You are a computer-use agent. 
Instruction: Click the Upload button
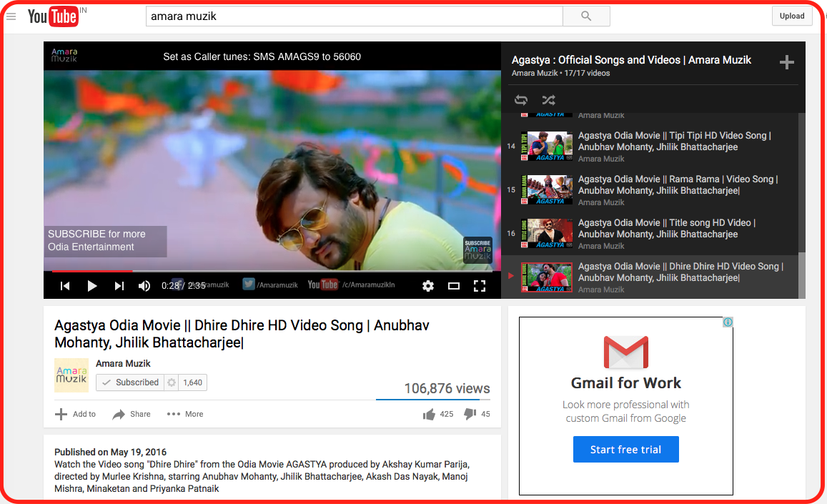click(x=792, y=16)
